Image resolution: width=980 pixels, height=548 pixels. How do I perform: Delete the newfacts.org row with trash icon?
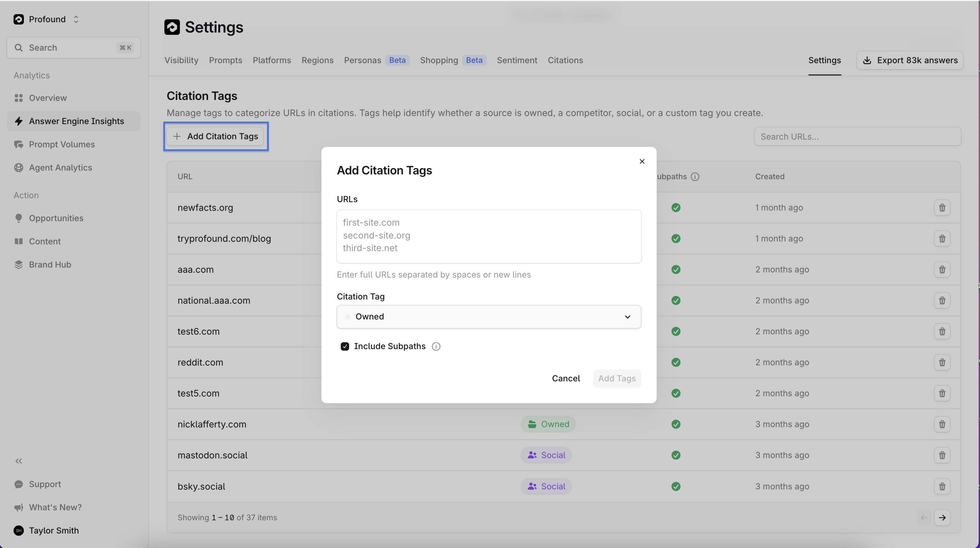pyautogui.click(x=942, y=208)
